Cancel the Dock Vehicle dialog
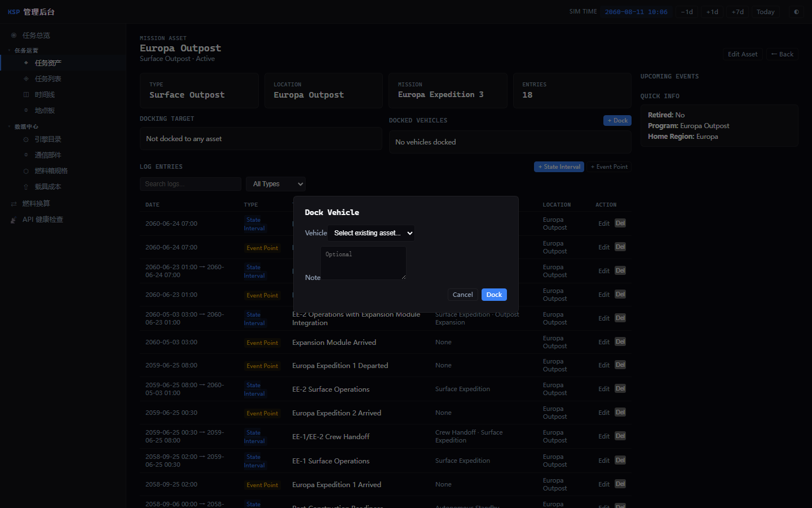The height and width of the screenshot is (508, 812). 463,295
